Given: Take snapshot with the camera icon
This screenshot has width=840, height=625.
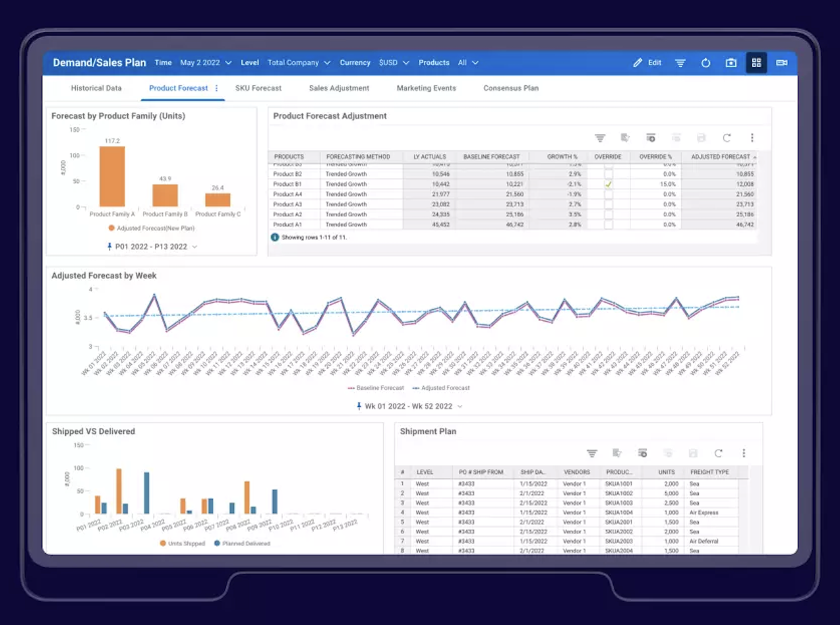Looking at the screenshot, I should coord(731,63).
